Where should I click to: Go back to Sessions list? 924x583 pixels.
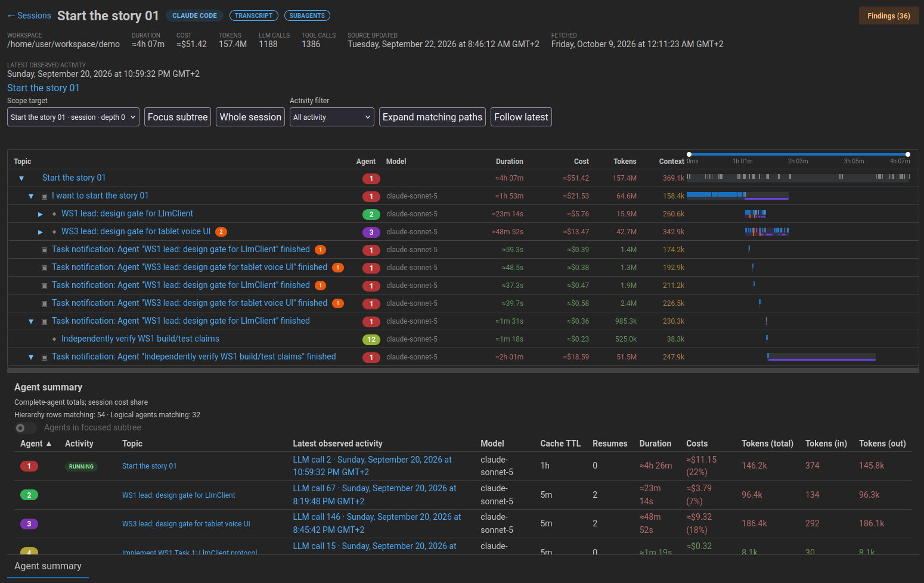(29, 15)
